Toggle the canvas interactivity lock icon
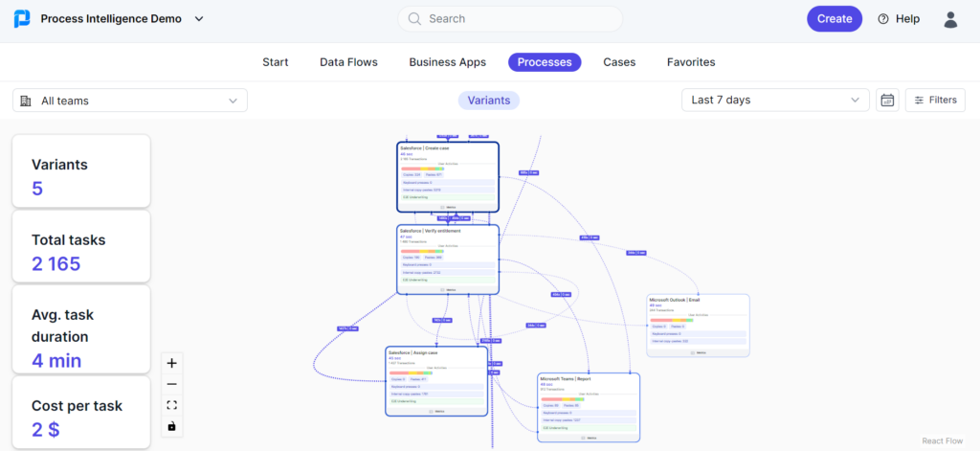This screenshot has width=980, height=451. [172, 427]
